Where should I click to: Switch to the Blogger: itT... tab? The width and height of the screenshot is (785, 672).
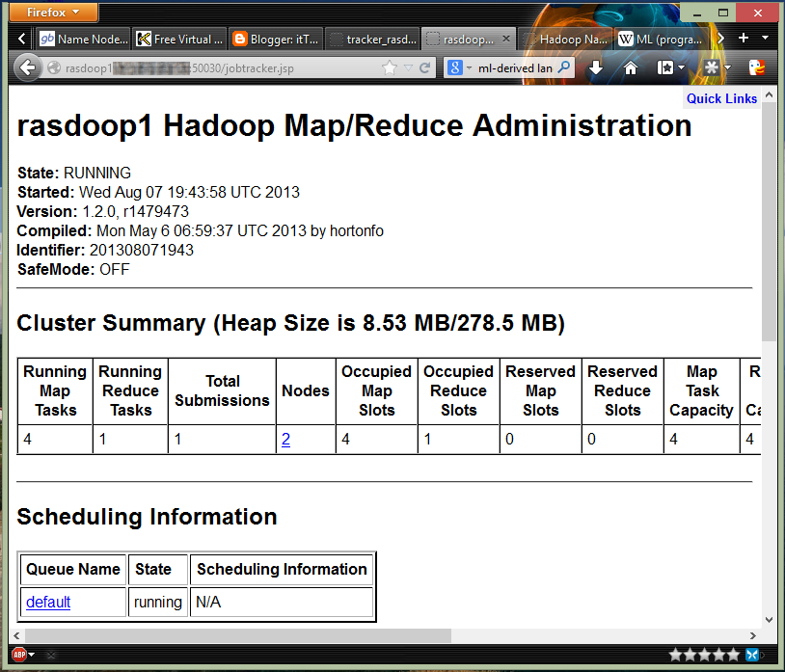click(276, 39)
